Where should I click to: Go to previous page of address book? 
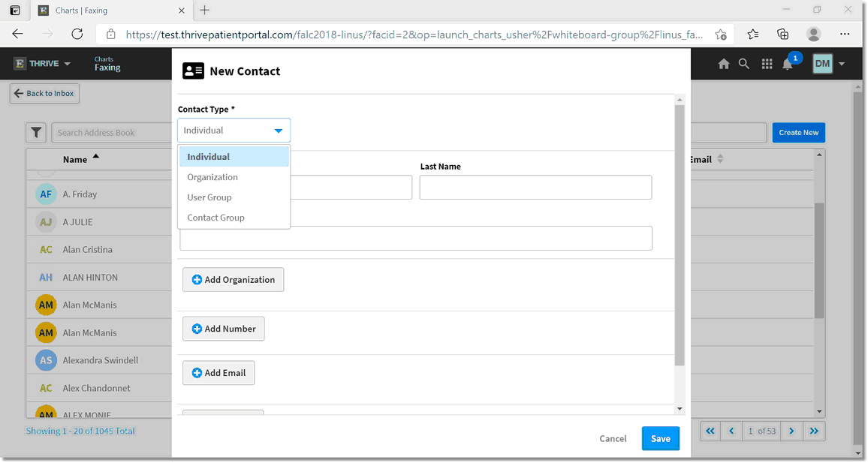731,431
